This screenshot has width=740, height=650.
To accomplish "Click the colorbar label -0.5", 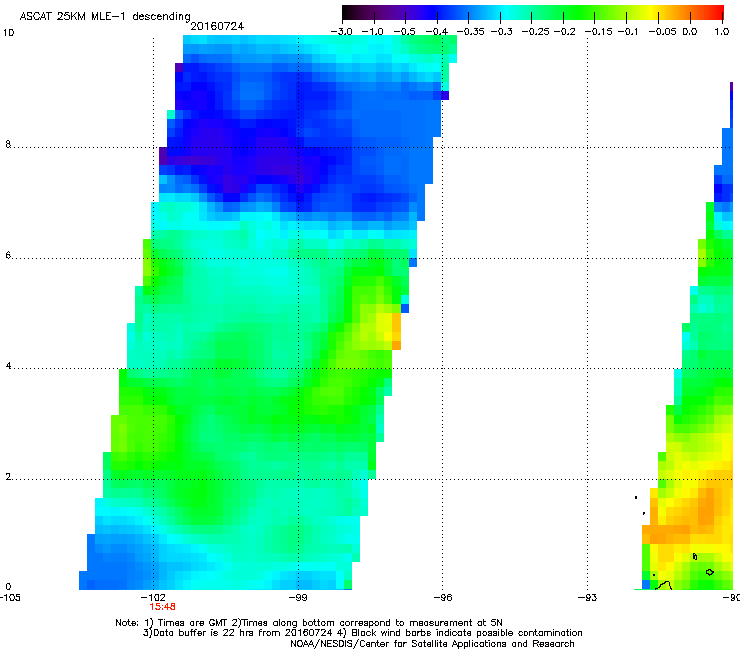I will [404, 32].
